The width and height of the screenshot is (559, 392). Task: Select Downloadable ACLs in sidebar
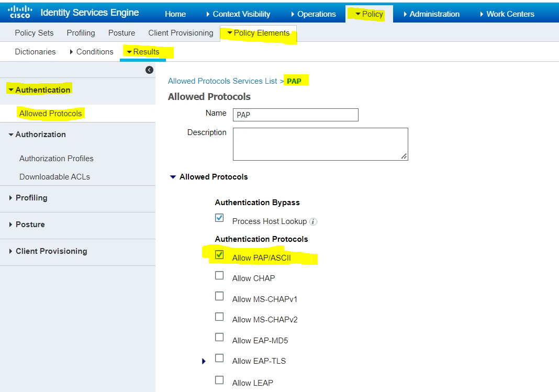pos(54,177)
